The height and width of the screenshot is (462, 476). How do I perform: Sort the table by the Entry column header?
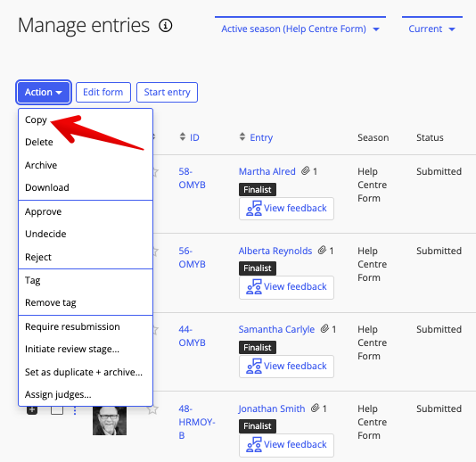point(261,137)
